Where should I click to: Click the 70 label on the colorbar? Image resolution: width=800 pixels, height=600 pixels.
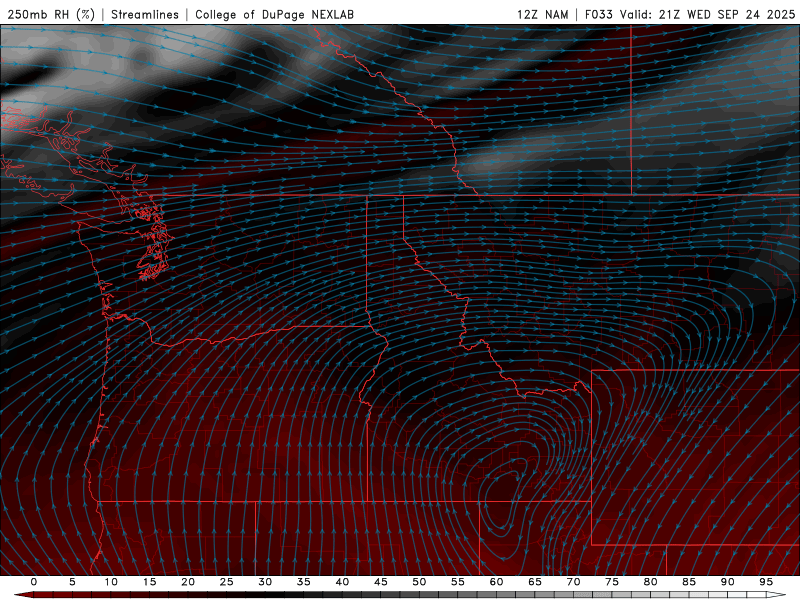click(573, 582)
